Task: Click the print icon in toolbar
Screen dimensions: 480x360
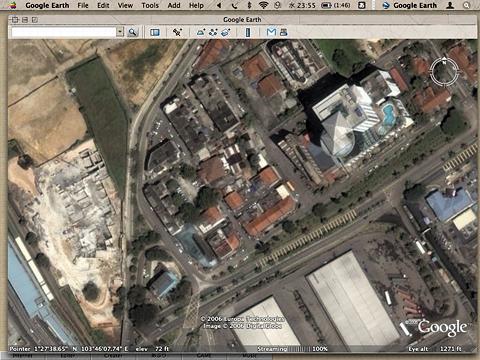Action: click(x=284, y=32)
